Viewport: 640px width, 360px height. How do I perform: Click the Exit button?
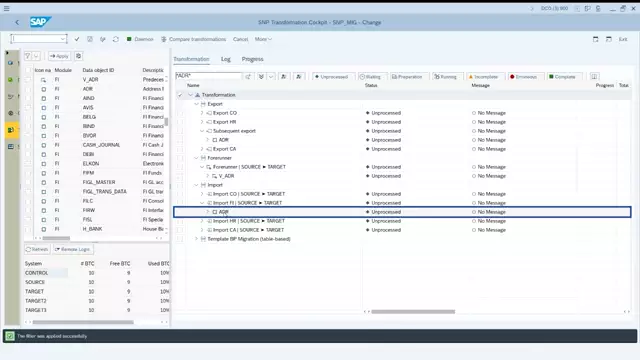623,39
